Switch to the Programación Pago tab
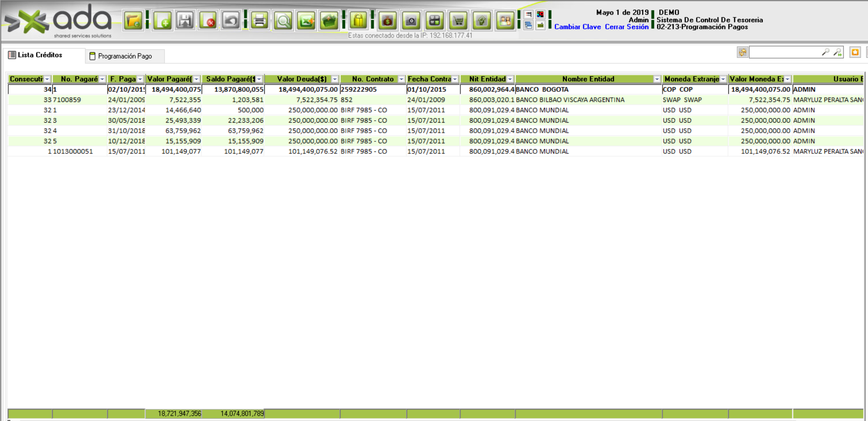The width and height of the screenshot is (868, 421). tap(125, 56)
